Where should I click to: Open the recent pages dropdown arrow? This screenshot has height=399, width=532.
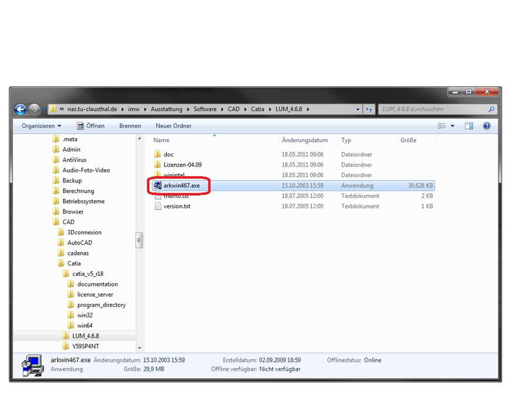click(x=44, y=110)
